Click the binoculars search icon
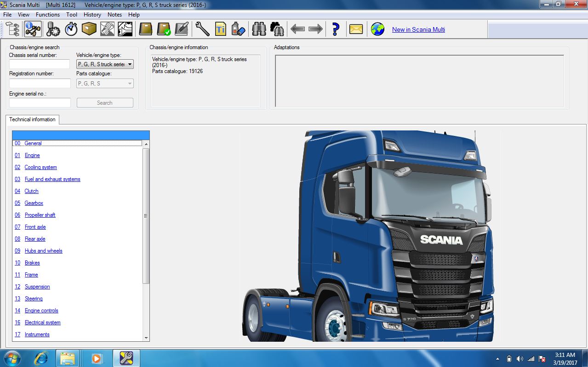Image resolution: width=588 pixels, height=367 pixels. [x=259, y=29]
